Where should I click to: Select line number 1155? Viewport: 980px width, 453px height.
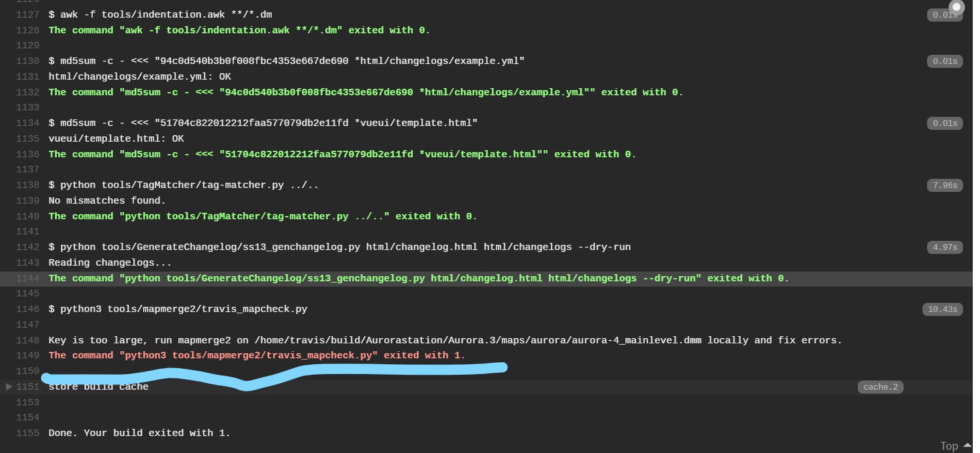[27, 433]
